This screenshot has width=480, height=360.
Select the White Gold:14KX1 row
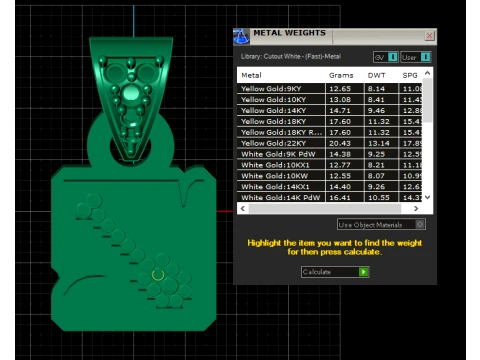[x=329, y=187]
